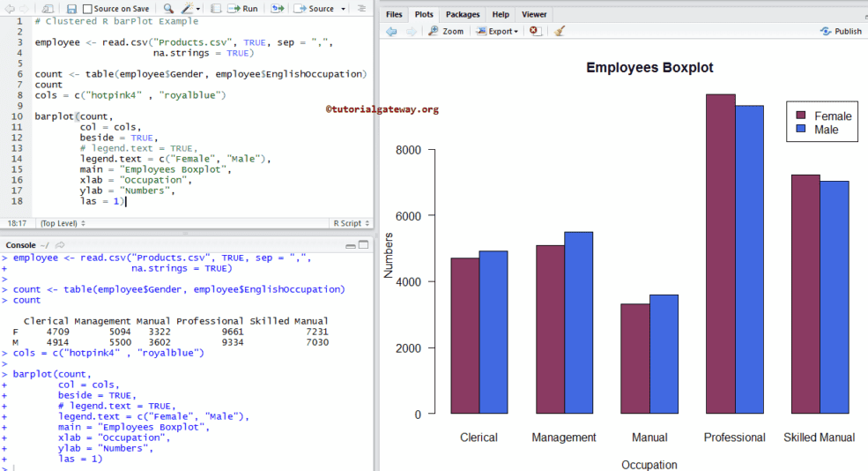Image resolution: width=868 pixels, height=471 pixels.
Task: Go back to previous source location arrow
Action: (10, 9)
